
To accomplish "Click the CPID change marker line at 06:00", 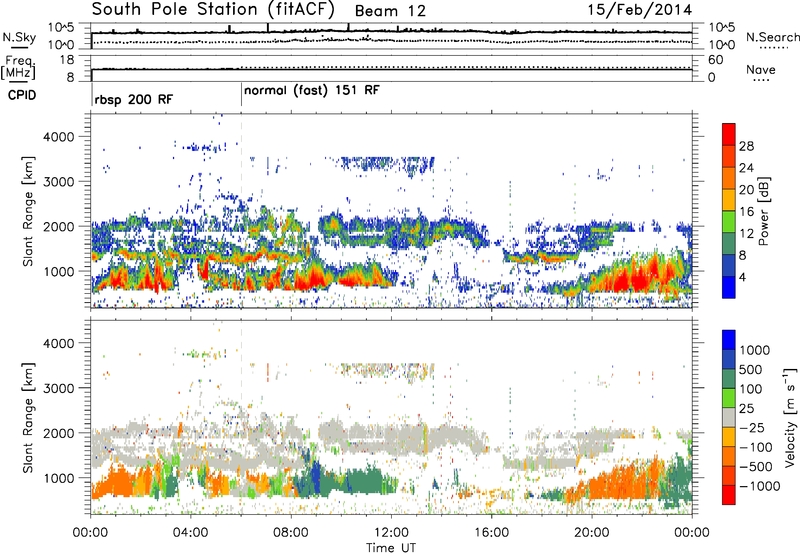I will click(241, 95).
